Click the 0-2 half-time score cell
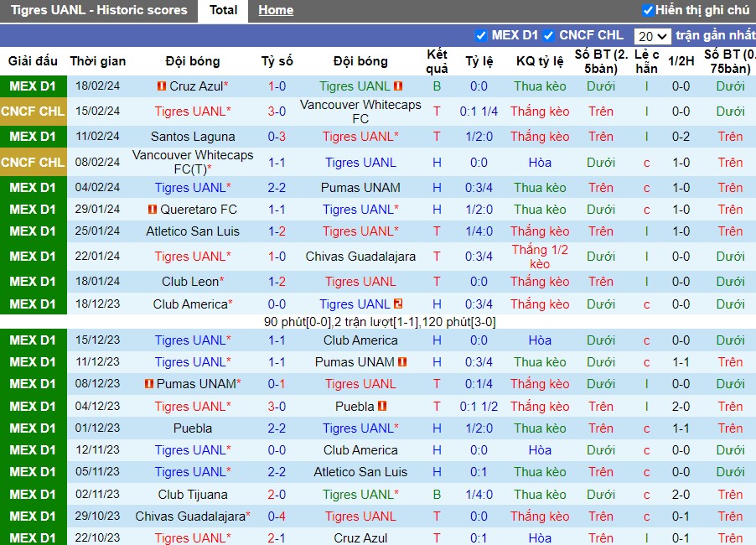The height and width of the screenshot is (545, 756). 681,137
